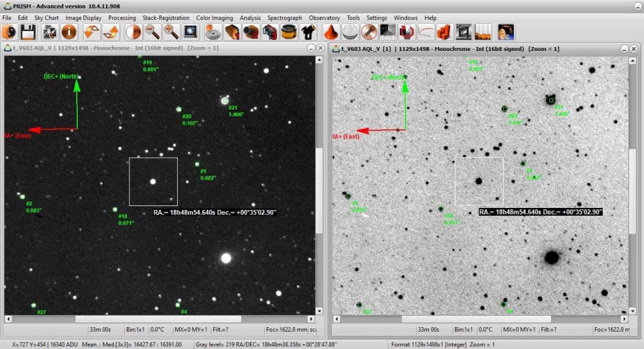This screenshot has width=644, height=349.
Task: Select the camera number 3 icon
Action: (270, 32)
